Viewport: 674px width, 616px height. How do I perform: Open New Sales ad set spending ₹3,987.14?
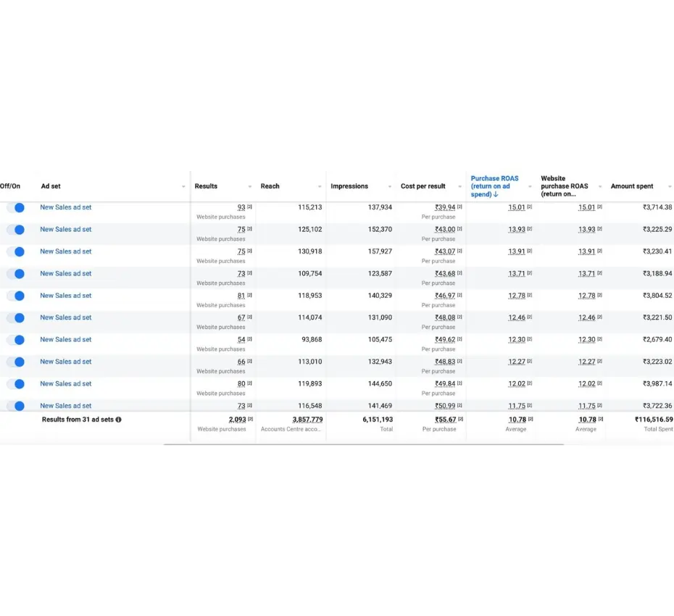[66, 384]
